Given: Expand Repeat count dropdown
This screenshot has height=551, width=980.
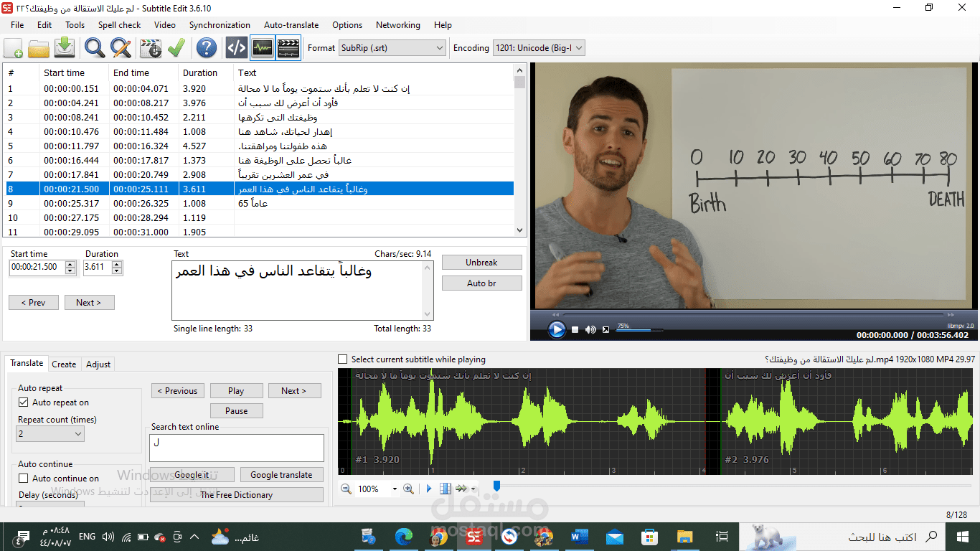Looking at the screenshot, I should [50, 434].
